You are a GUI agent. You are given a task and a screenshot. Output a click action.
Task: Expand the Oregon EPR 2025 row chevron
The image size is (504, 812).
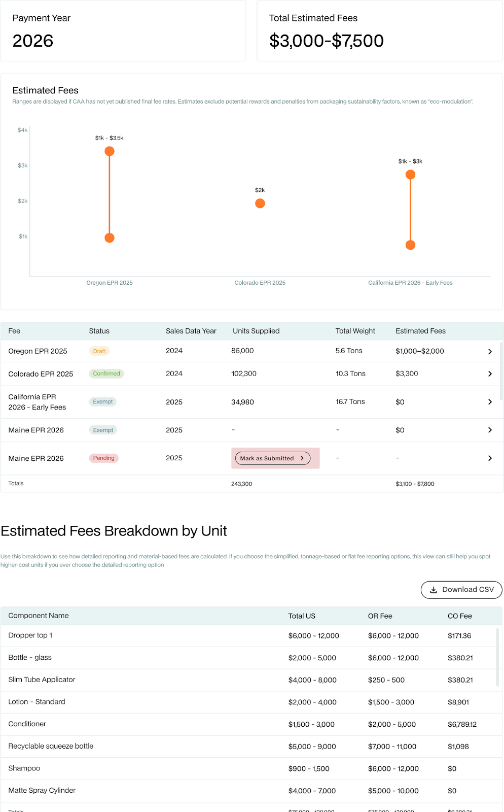[x=490, y=351]
